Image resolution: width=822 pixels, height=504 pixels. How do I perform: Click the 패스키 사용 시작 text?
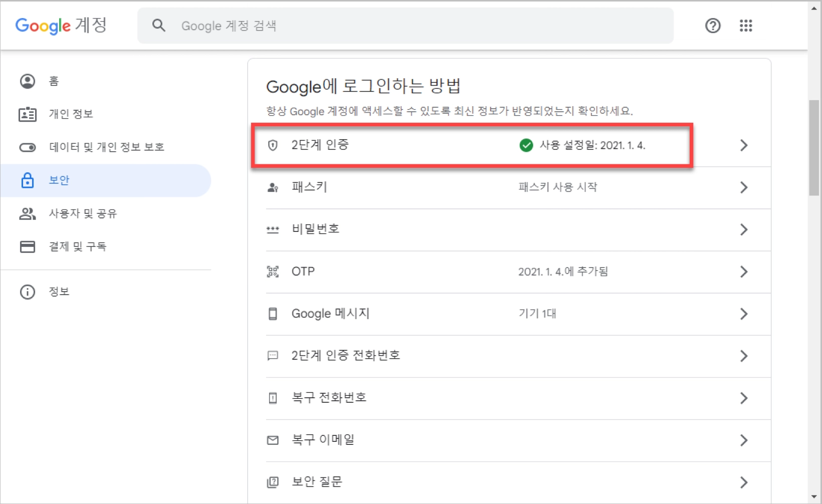coord(558,187)
